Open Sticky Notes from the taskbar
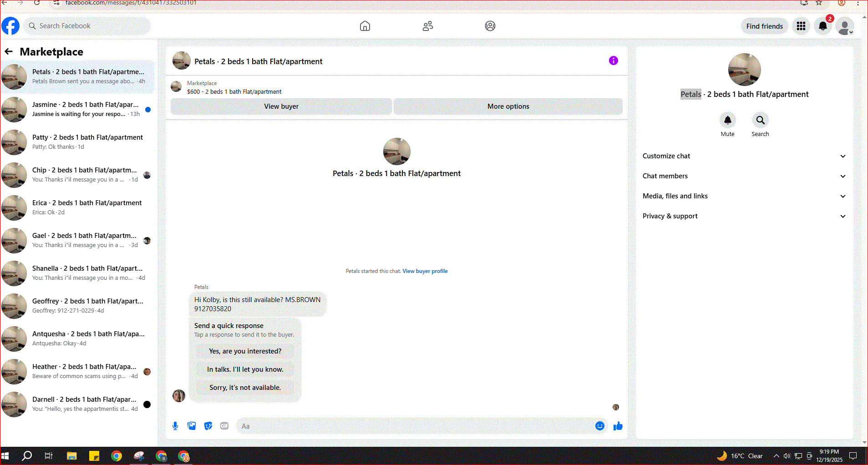 tap(94, 456)
